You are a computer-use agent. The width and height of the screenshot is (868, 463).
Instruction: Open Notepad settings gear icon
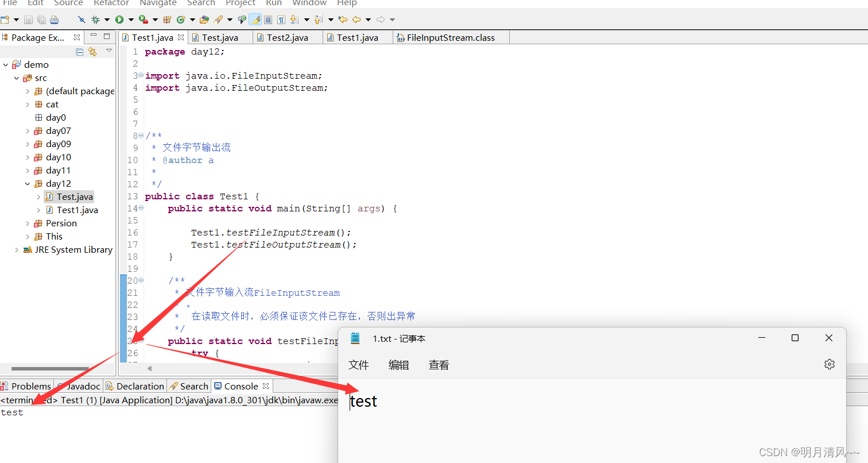(x=829, y=364)
